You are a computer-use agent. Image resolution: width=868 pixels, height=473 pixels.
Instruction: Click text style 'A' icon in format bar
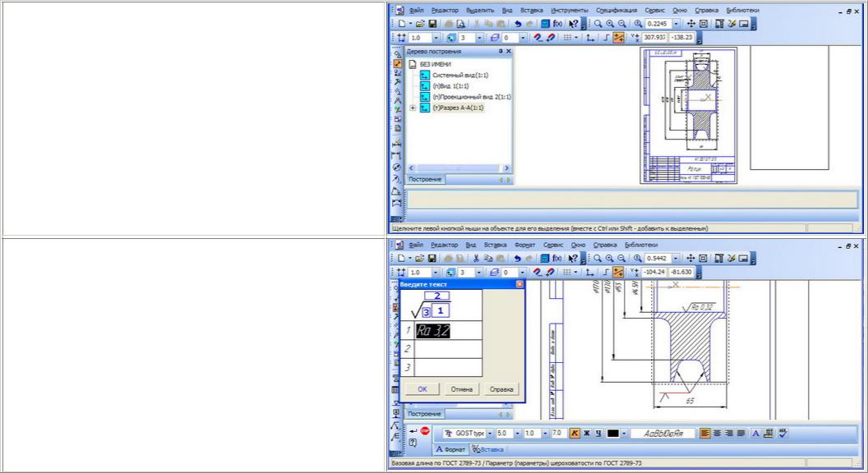(x=755, y=433)
